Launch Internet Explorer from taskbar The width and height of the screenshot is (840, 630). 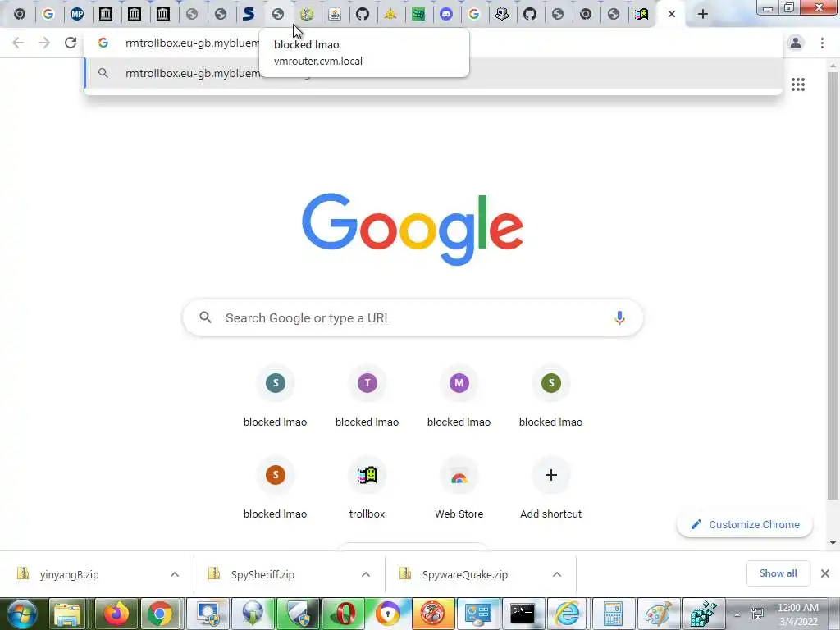[x=568, y=614]
